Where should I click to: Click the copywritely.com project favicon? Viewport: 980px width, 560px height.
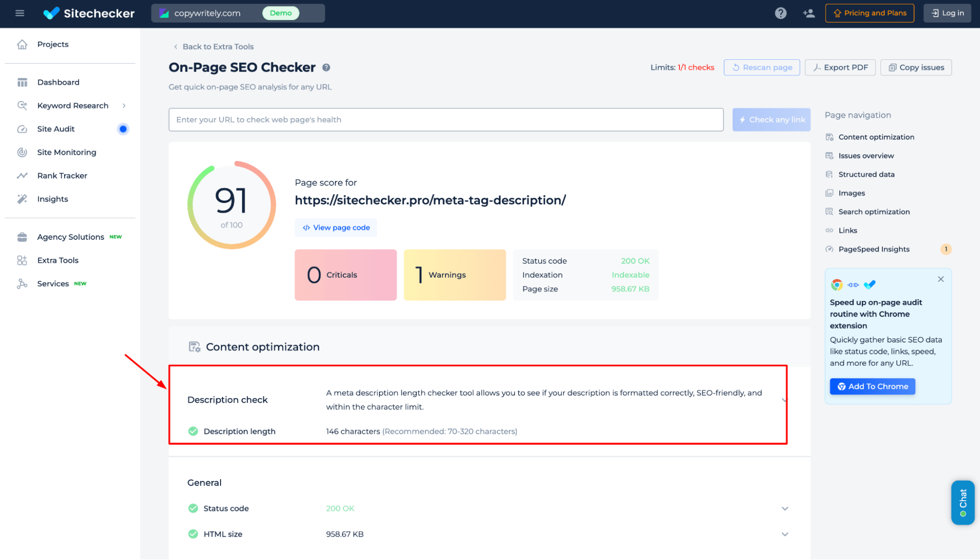164,13
